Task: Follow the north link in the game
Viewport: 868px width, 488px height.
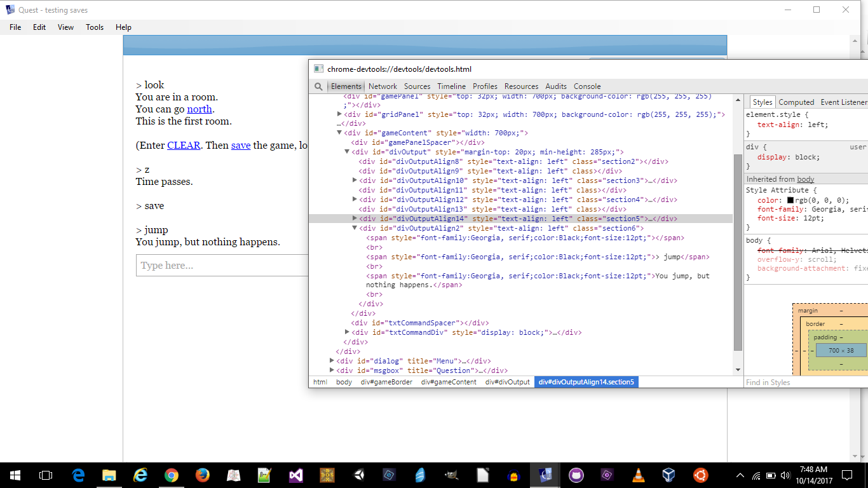Action: (200, 109)
